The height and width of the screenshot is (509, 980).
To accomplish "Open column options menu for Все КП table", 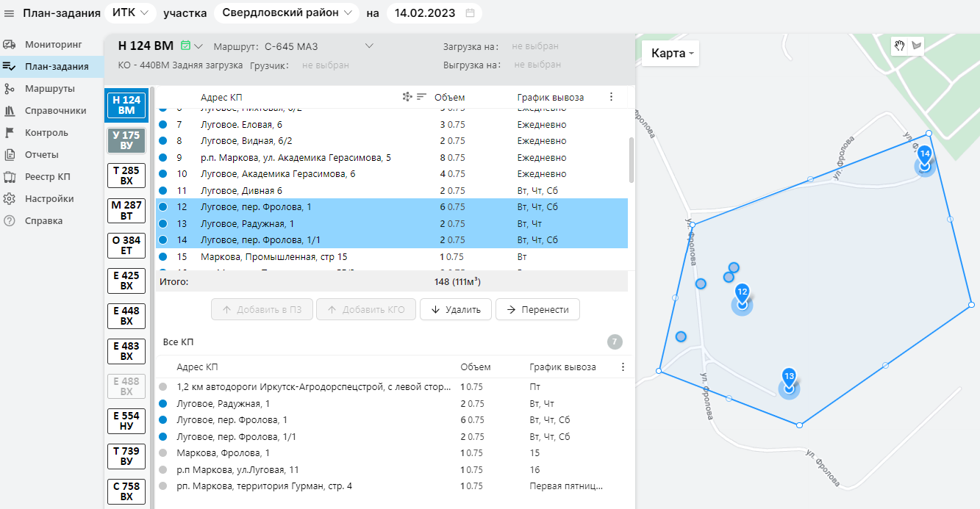I will (x=623, y=367).
